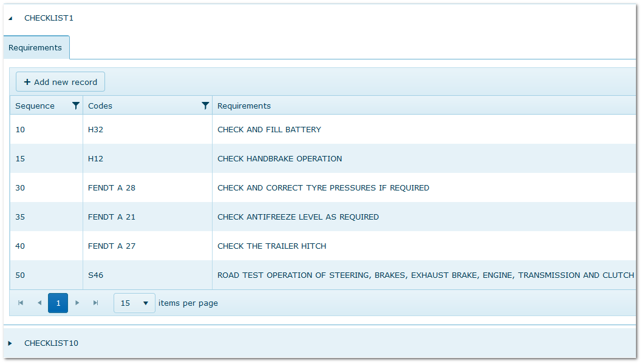Switch to the Requirements tab
Image resolution: width=642 pixels, height=364 pixels.
(35, 47)
